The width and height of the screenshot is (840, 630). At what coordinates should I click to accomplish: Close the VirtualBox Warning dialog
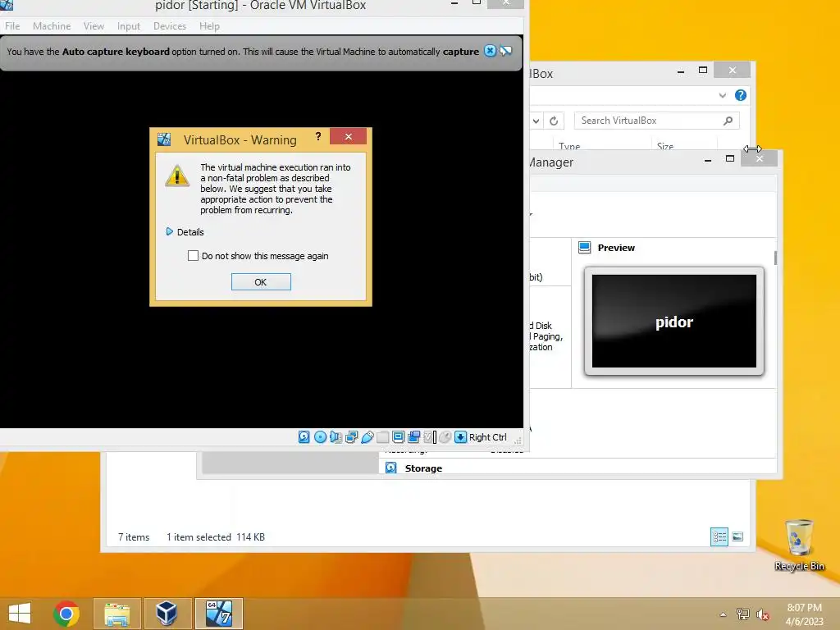coord(348,137)
